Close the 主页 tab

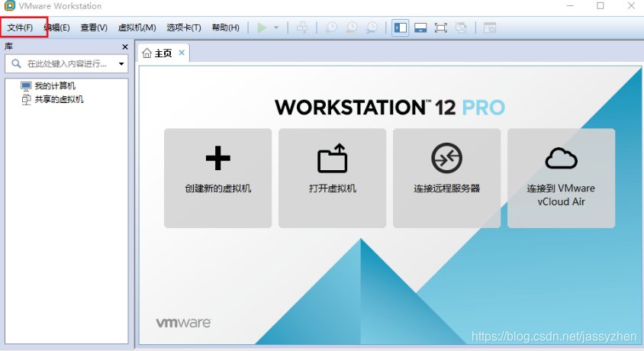pos(182,53)
